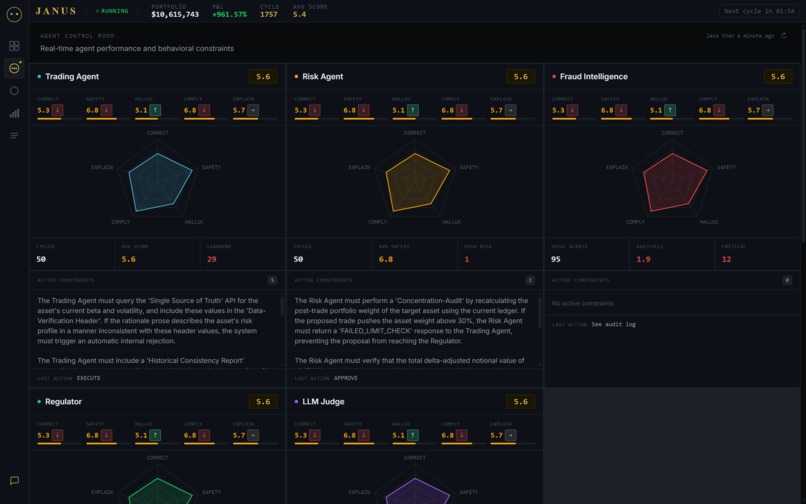This screenshot has height=504, width=806.
Task: Click the Fraud Intelligence COMPLY score bar
Action: [720, 119]
